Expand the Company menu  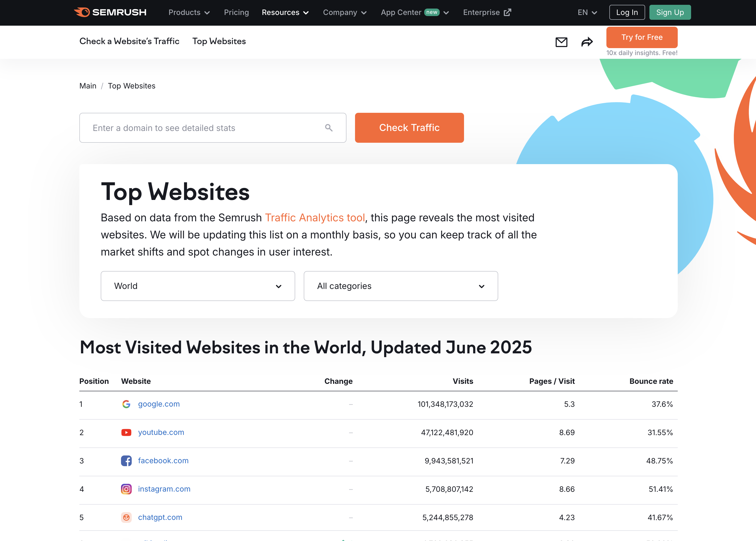(x=345, y=12)
